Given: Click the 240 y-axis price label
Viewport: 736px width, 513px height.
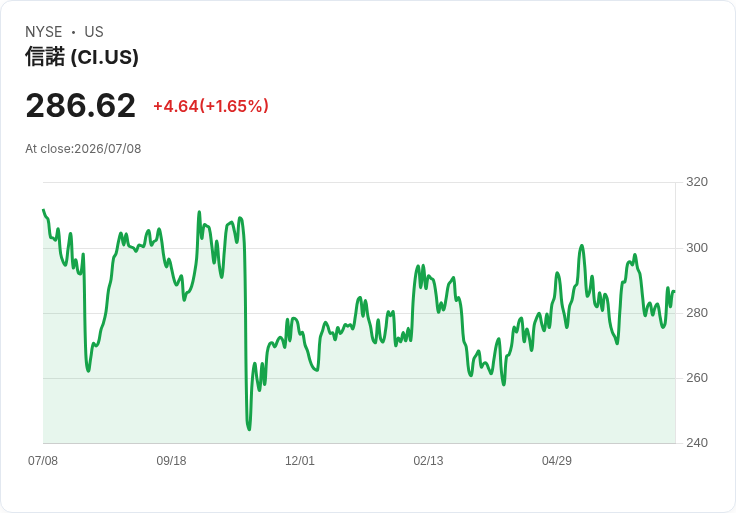Looking at the screenshot, I should pyautogui.click(x=697, y=443).
